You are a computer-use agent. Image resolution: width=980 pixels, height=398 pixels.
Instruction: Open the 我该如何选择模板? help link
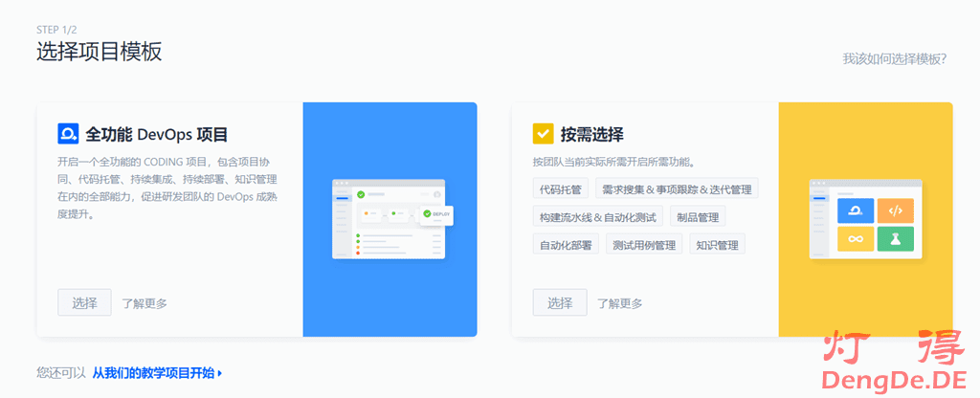894,59
